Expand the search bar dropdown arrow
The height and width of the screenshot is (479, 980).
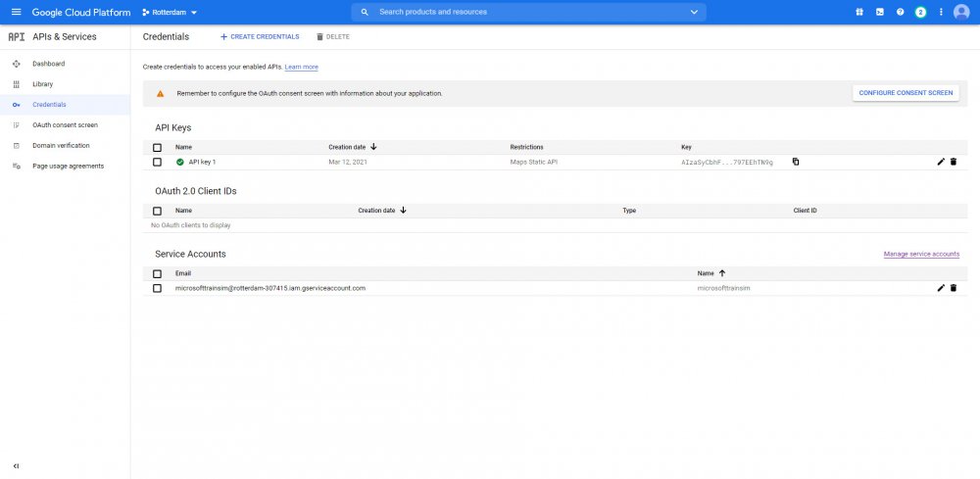coord(694,12)
